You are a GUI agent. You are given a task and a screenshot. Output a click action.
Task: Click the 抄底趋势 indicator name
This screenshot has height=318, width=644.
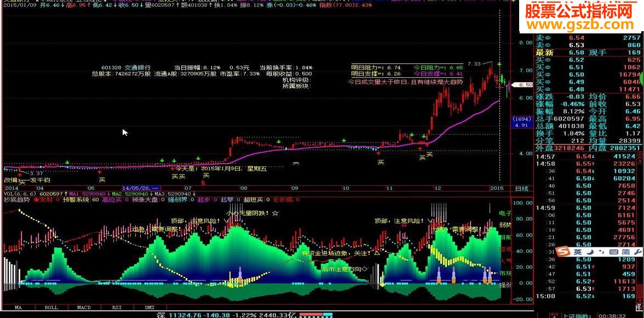16,200
